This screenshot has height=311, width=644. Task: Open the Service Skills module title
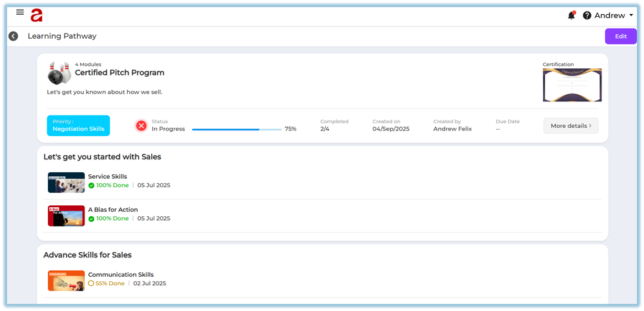click(107, 176)
